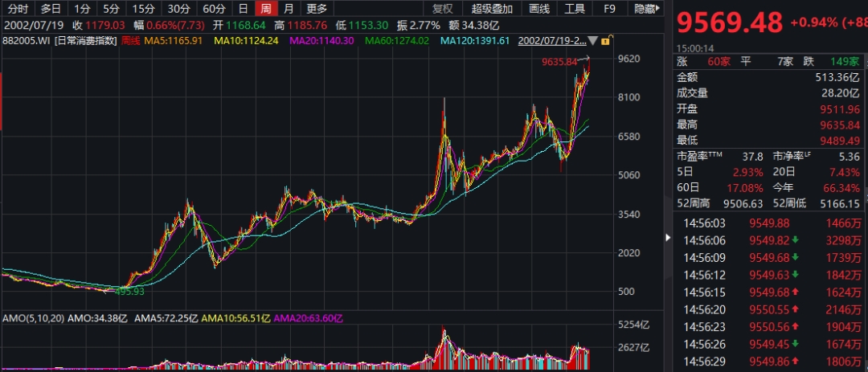Select the 5分 timeframe tab

111,8
